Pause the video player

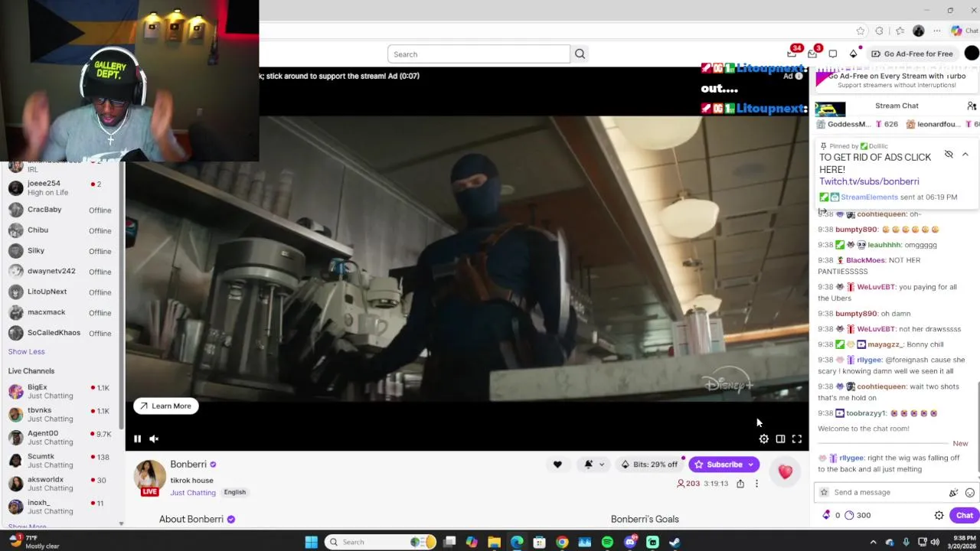pyautogui.click(x=137, y=439)
